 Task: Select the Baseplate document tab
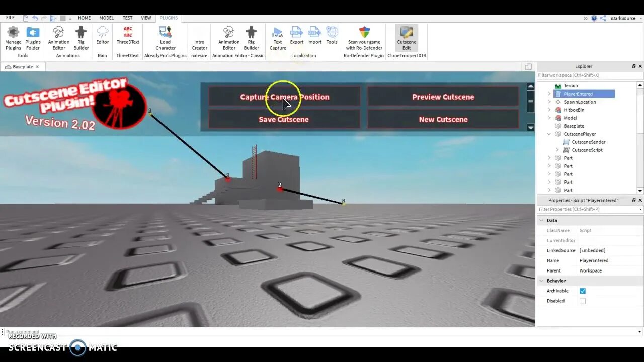[x=23, y=67]
